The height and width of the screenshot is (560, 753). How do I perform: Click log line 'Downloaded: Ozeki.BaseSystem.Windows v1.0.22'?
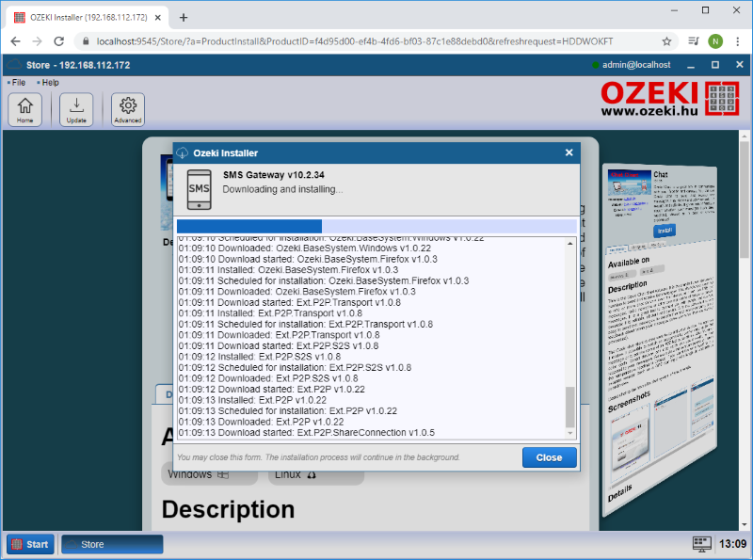click(x=304, y=248)
